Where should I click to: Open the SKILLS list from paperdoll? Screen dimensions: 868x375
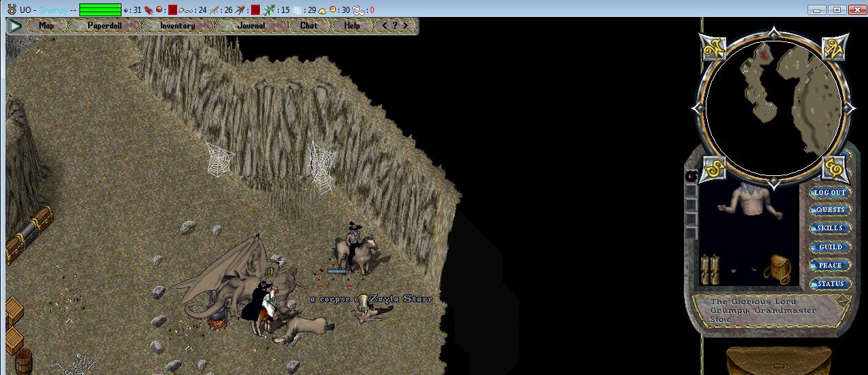point(829,229)
